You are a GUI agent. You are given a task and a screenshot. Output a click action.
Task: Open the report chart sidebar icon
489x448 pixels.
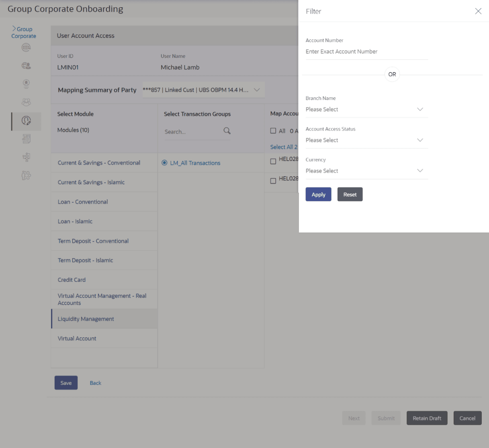click(x=26, y=139)
